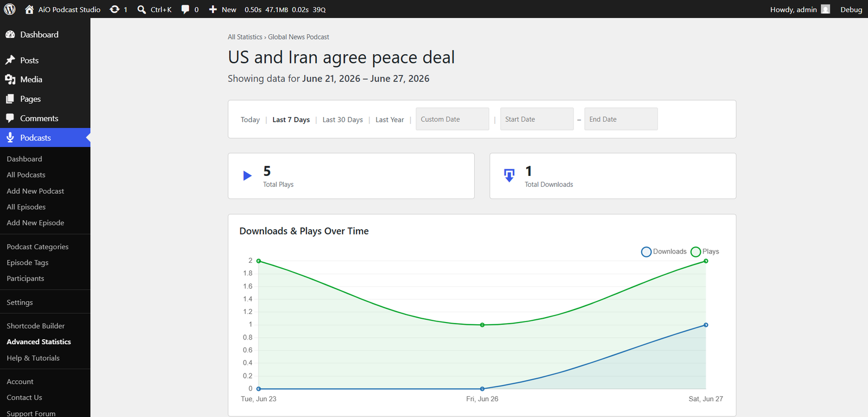Switch to the Last Year range
This screenshot has height=417, width=868.
coord(390,119)
